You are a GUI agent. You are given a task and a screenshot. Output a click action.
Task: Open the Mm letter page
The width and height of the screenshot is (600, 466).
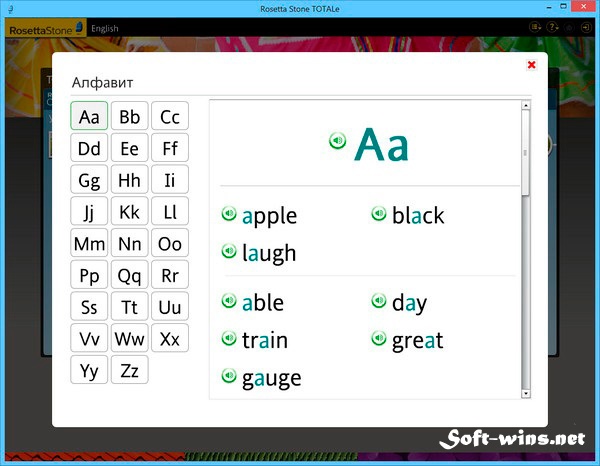89,243
